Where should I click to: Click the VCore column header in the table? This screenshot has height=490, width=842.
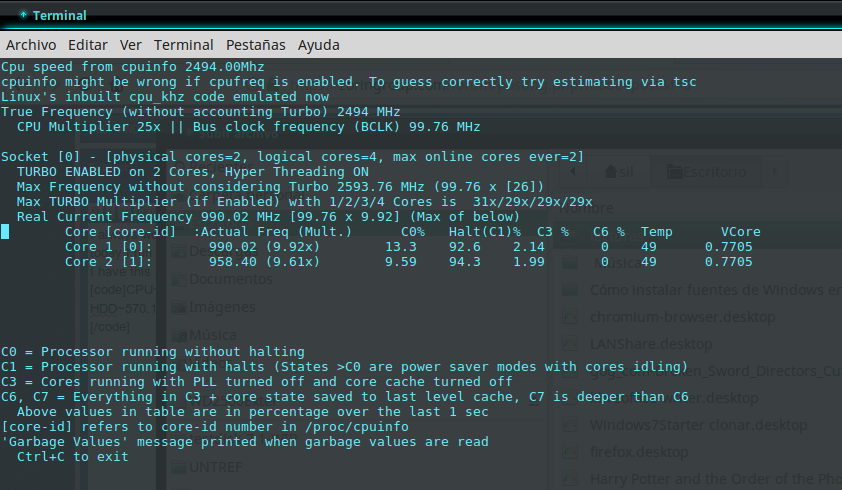740,232
